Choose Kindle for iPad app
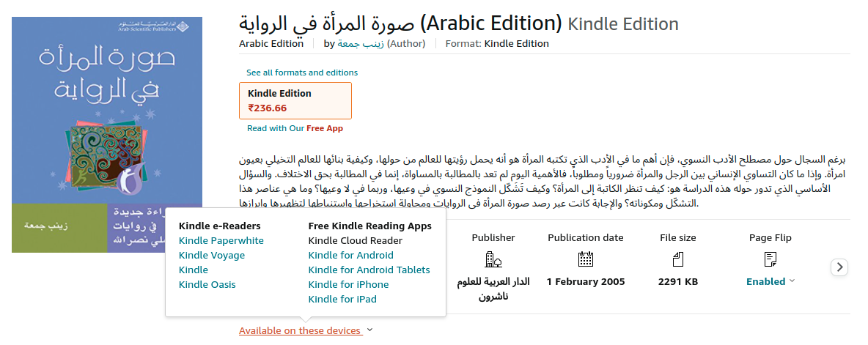The image size is (868, 345). pos(342,300)
